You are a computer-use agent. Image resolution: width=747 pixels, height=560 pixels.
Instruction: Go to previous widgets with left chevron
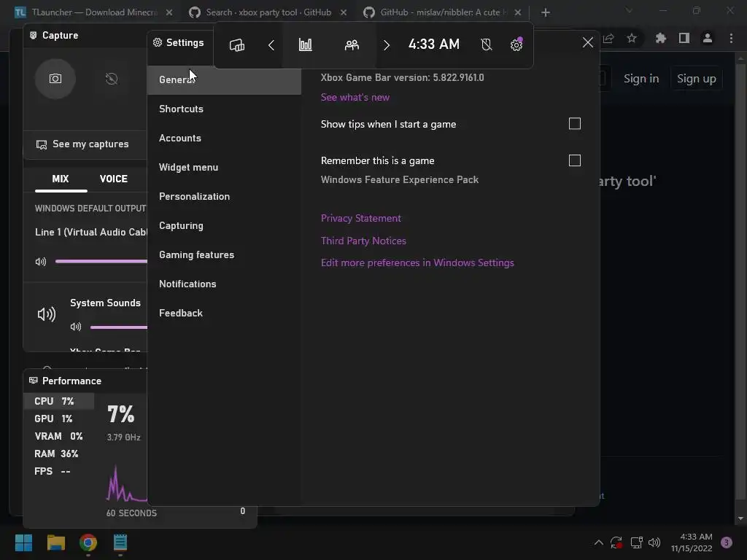pyautogui.click(x=271, y=44)
